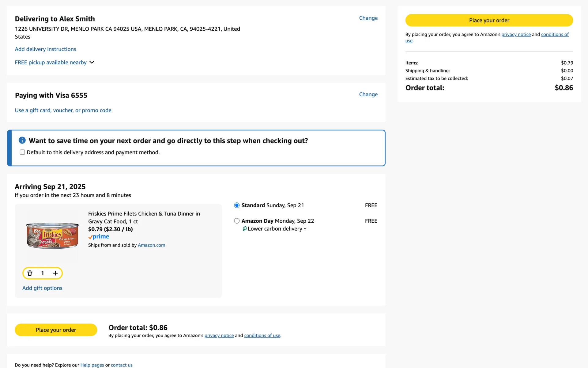Expand Lower carbon delivery details
The height and width of the screenshot is (368, 588).
click(x=275, y=229)
